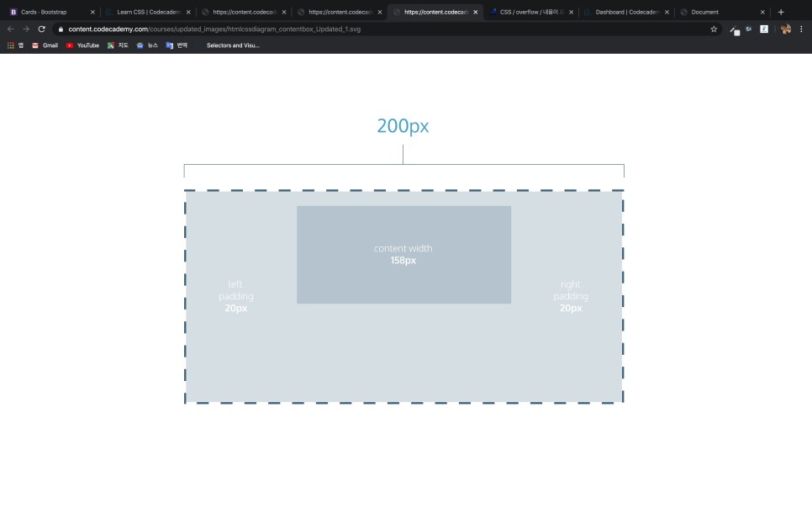Click the small blue extension icon
Image resolution: width=812 pixels, height=508 pixels.
[x=749, y=29]
